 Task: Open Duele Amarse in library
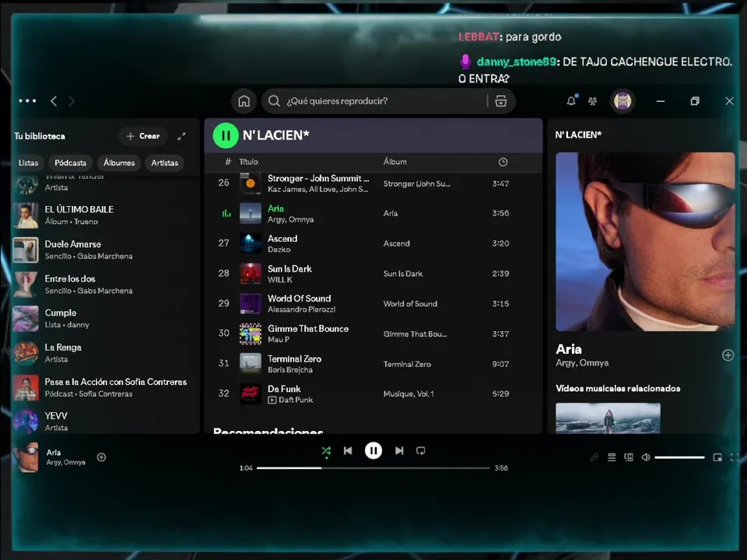pyautogui.click(x=105, y=250)
